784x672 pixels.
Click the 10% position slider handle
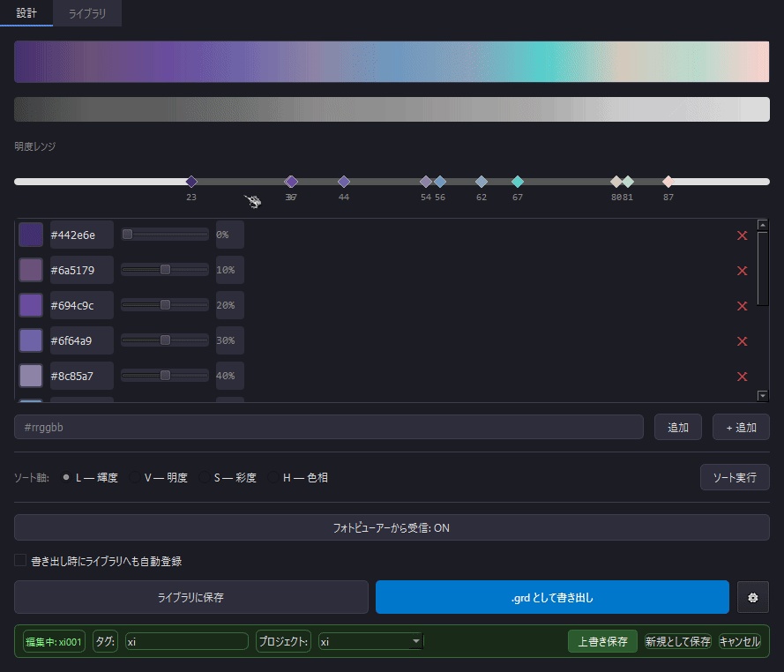tap(165, 270)
